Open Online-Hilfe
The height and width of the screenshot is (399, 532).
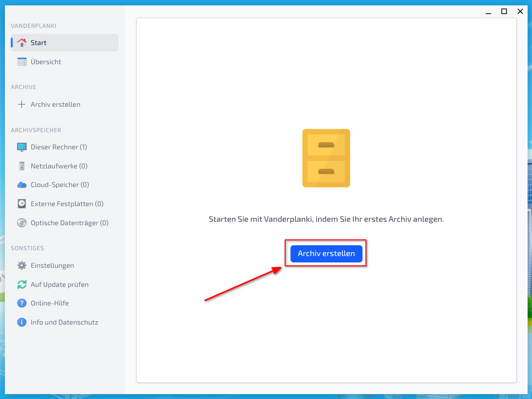(65, 303)
